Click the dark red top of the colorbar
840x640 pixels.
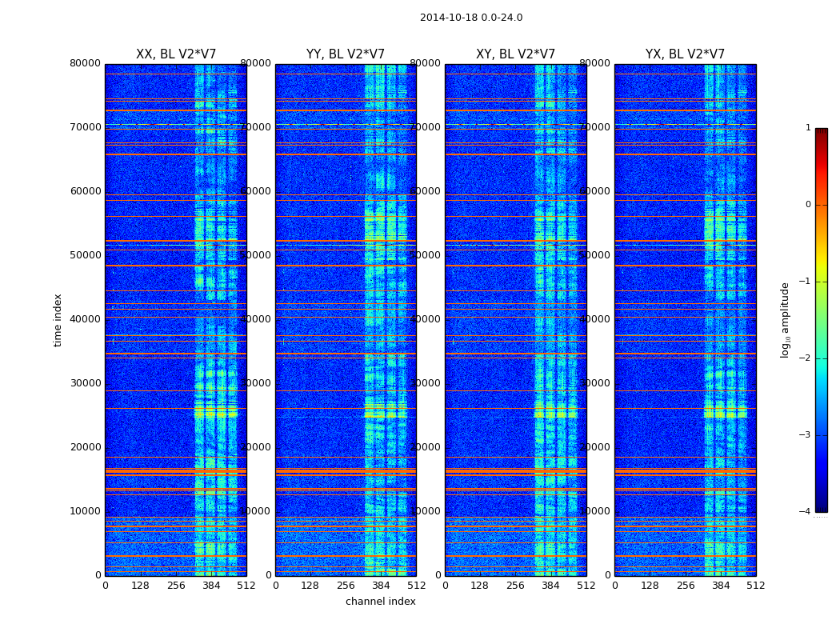point(821,133)
